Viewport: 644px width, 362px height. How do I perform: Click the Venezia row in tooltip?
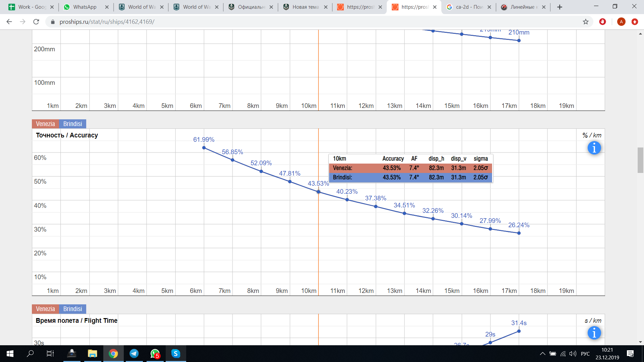tap(411, 168)
